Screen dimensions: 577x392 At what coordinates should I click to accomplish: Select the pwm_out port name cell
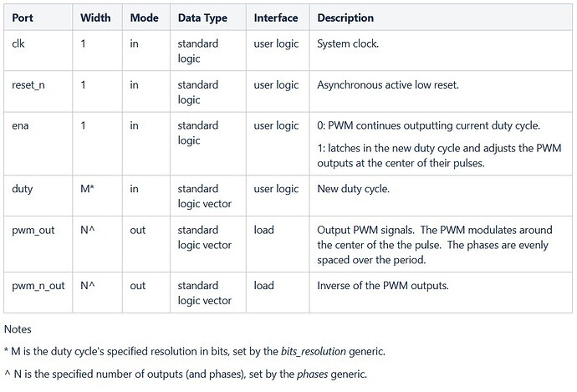[32, 230]
